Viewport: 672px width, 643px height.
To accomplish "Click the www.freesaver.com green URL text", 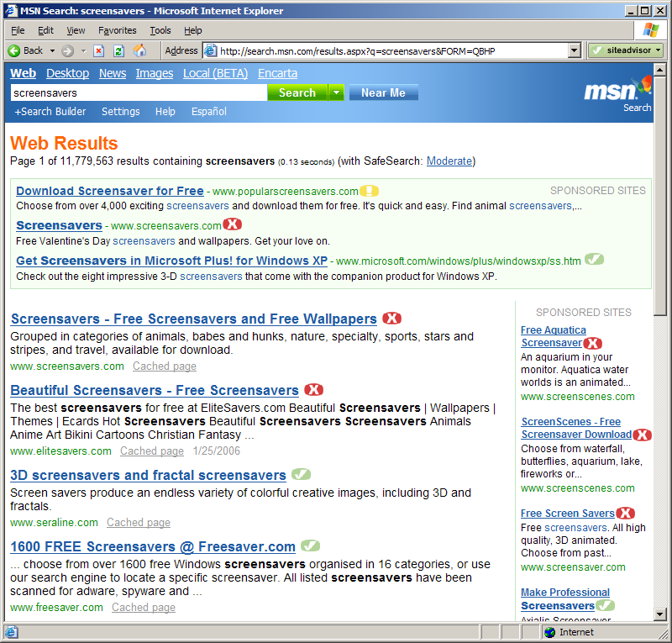I will (56, 607).
